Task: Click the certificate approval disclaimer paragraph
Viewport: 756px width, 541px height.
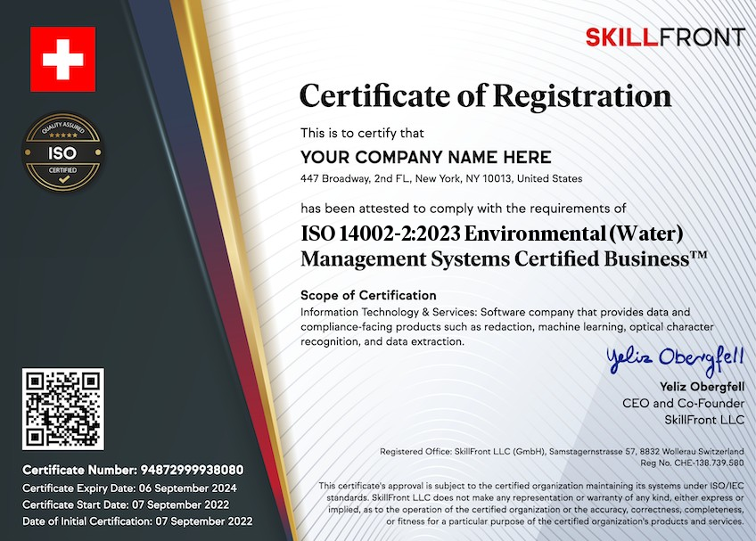Action: point(531,503)
